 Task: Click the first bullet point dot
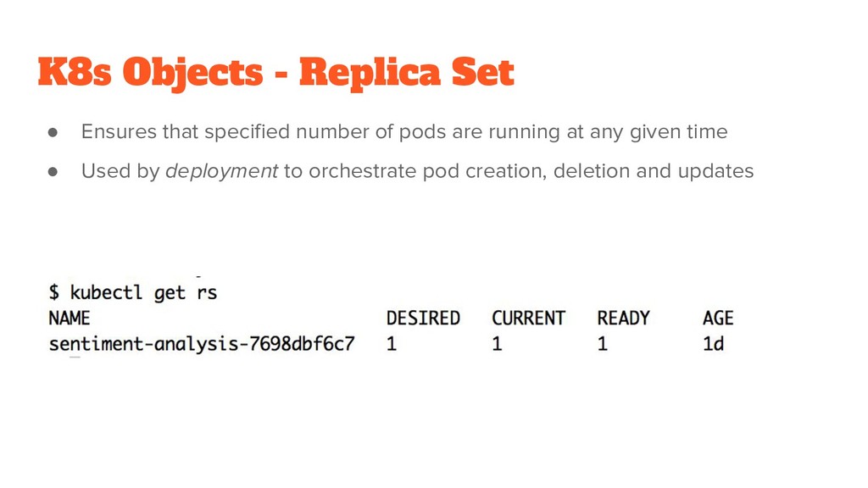click(x=53, y=132)
